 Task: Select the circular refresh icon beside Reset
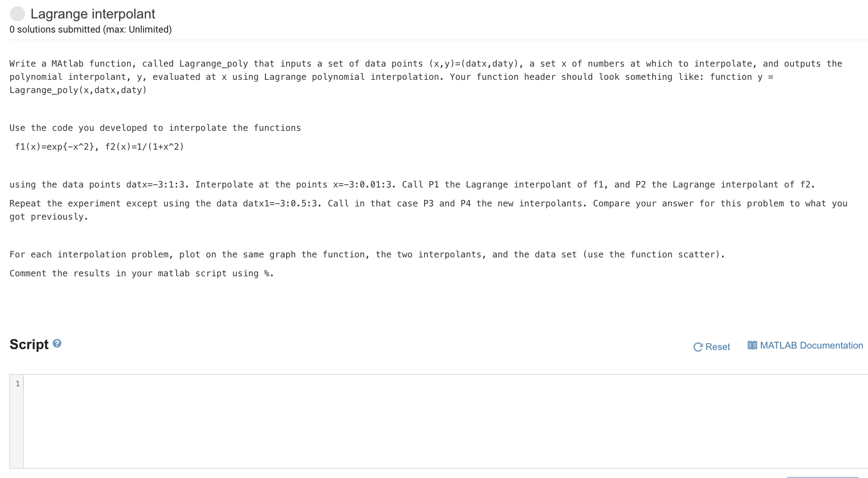(698, 347)
